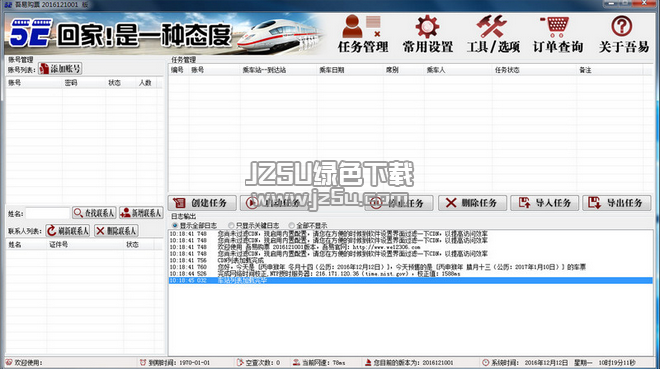The height and width of the screenshot is (369, 660).
Task: Click 席别 column header
Action: [403, 70]
